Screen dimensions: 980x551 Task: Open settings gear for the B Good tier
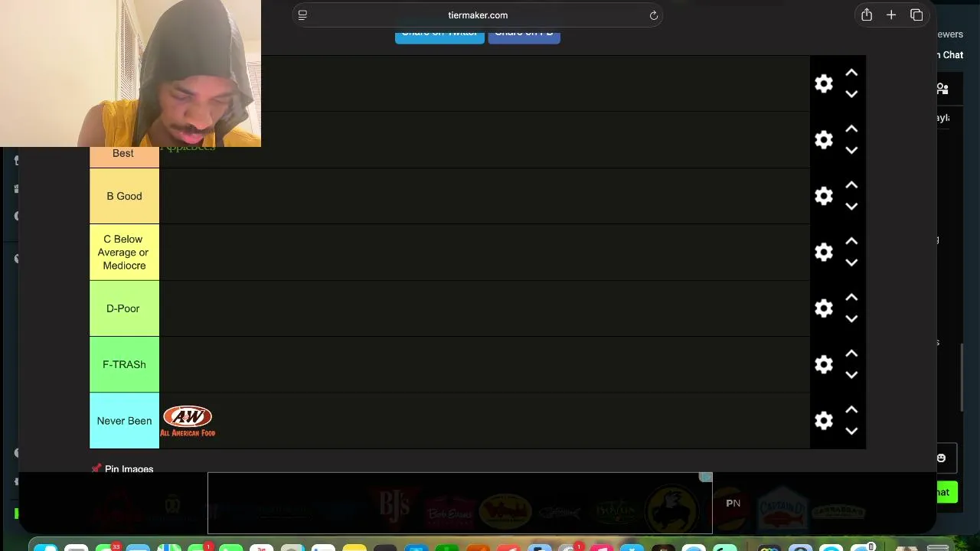(x=824, y=196)
